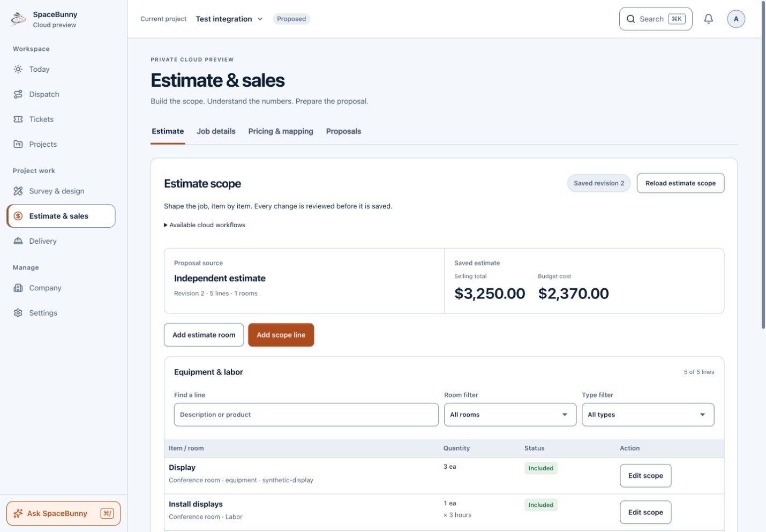Image resolution: width=766 pixels, height=532 pixels.
Task: Edit scope for the Display line
Action: tap(645, 476)
